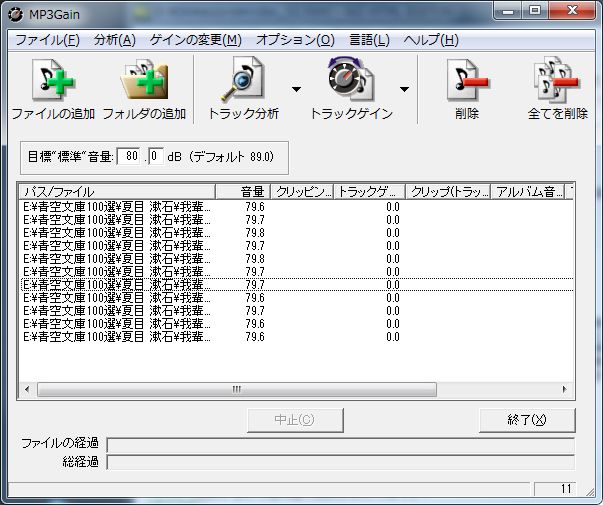Click the status bar file count 11

click(555, 489)
